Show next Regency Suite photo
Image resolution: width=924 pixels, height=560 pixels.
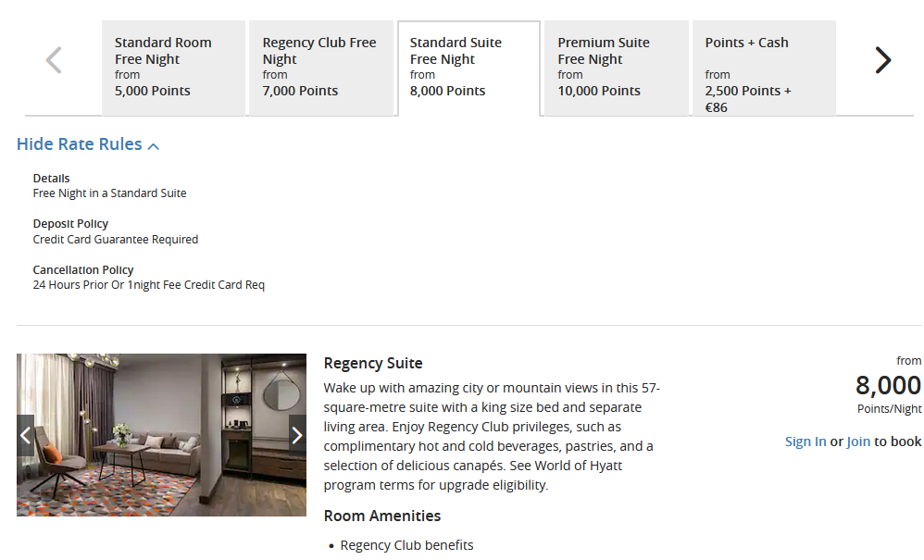297,435
